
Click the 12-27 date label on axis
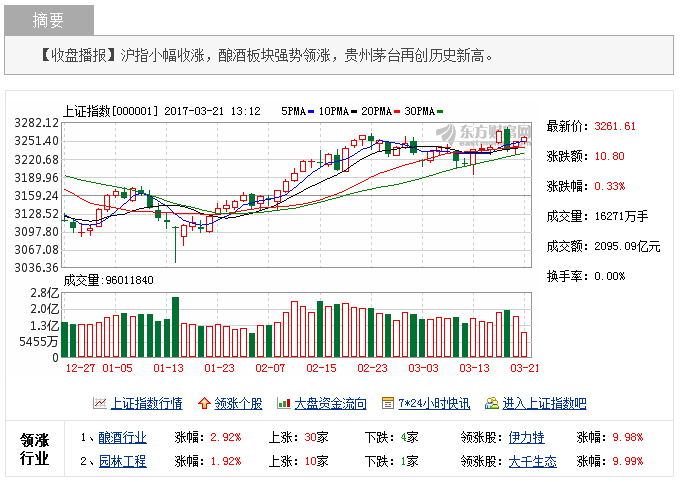pyautogui.click(x=80, y=368)
